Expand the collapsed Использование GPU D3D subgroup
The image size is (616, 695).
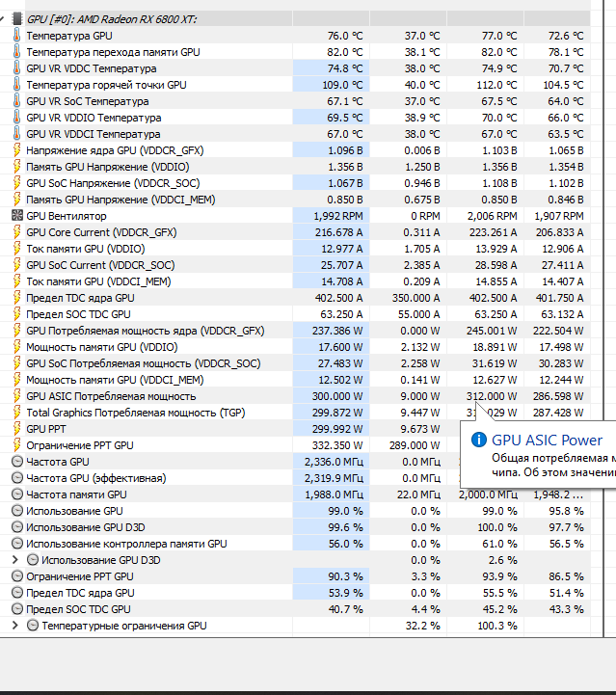15,560
